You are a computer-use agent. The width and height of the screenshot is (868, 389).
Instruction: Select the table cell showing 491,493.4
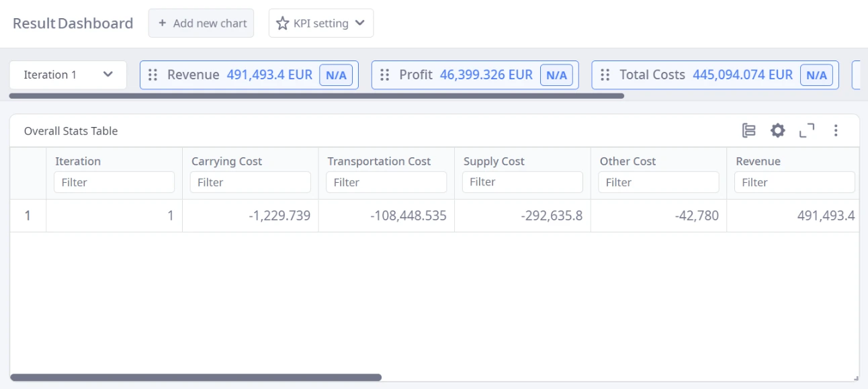[x=793, y=216]
